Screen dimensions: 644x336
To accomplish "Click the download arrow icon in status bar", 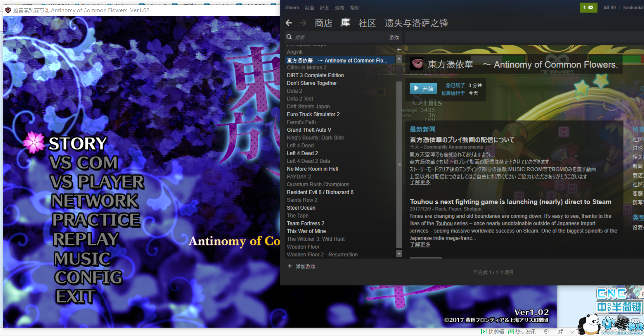I will pyautogui.click(x=572, y=331).
